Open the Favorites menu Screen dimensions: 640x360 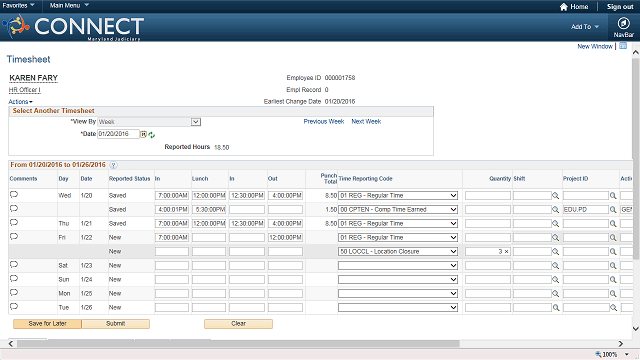tap(18, 5)
